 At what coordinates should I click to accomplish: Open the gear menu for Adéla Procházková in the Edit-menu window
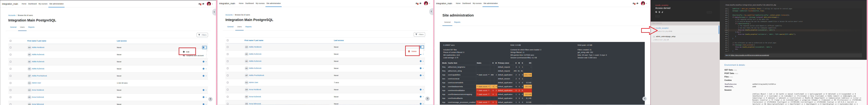click(x=204, y=76)
